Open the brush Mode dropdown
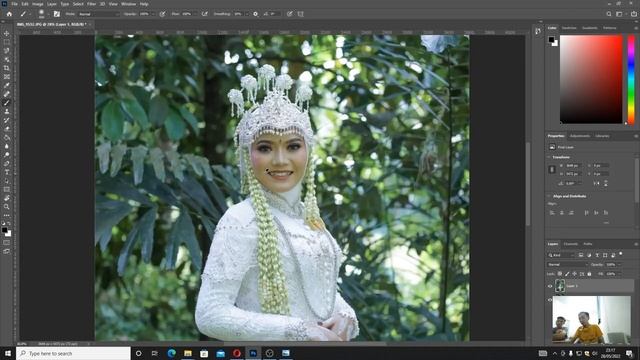This screenshot has width=640, height=360. tap(98, 14)
